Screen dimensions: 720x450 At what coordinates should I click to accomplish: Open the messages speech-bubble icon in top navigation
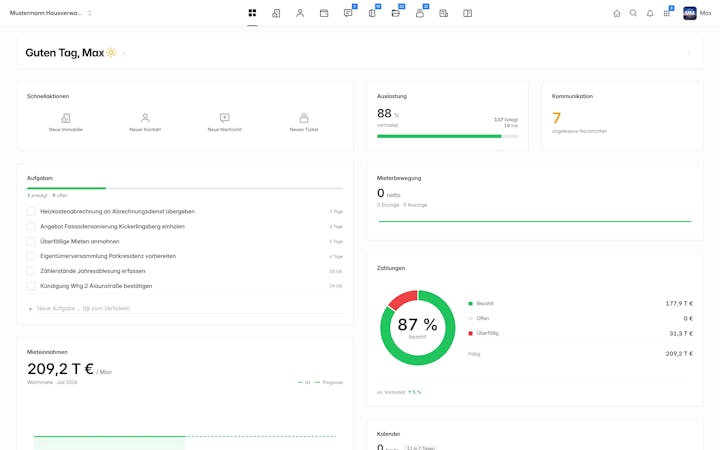tap(348, 13)
